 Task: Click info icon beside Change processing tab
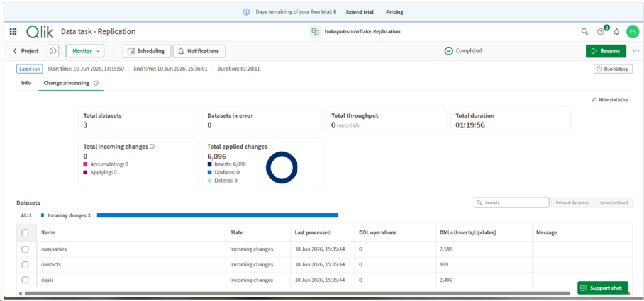[96, 83]
